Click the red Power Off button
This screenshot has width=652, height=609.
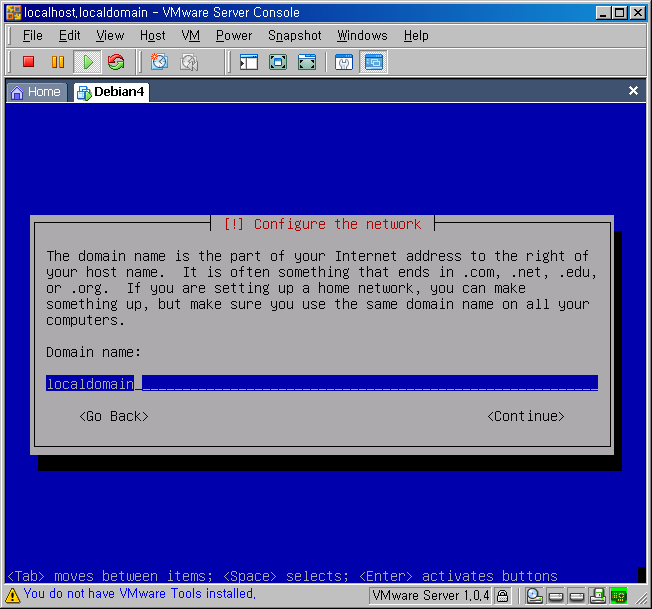pos(29,62)
